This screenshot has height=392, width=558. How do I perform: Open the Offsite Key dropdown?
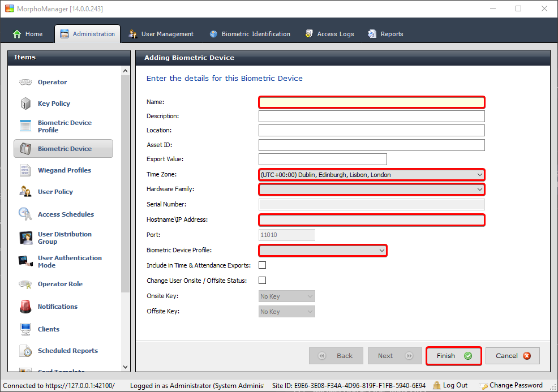click(x=286, y=312)
